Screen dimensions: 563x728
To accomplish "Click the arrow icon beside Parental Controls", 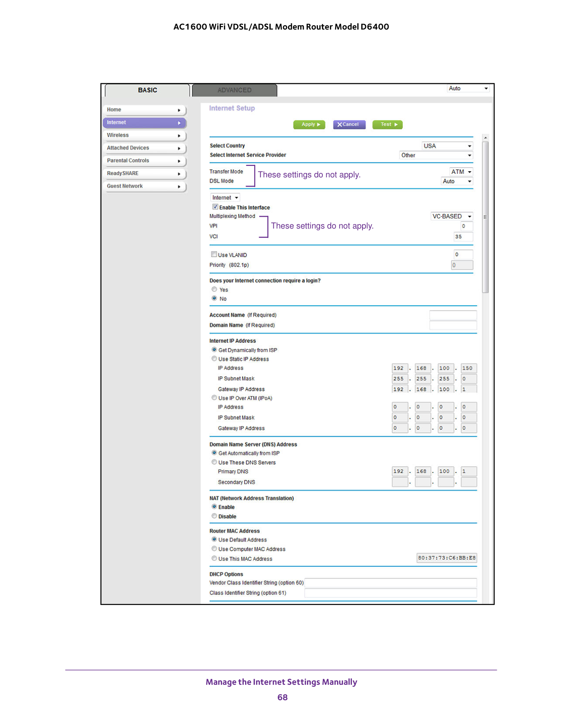I will click(179, 161).
